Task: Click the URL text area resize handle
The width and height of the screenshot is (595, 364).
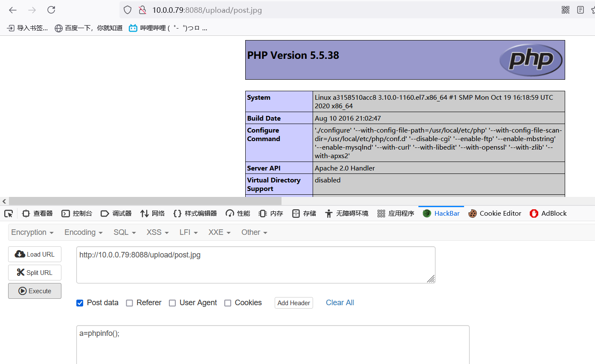Action: pos(431,279)
